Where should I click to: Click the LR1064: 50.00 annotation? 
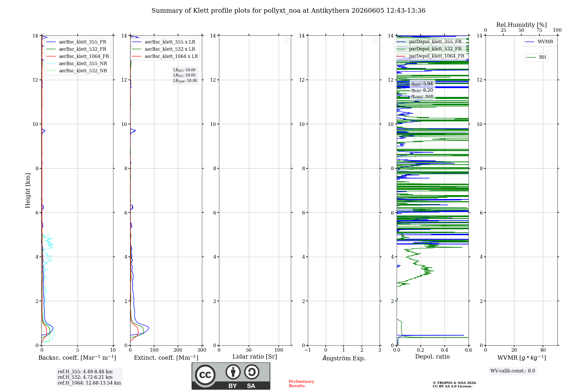[185, 81]
